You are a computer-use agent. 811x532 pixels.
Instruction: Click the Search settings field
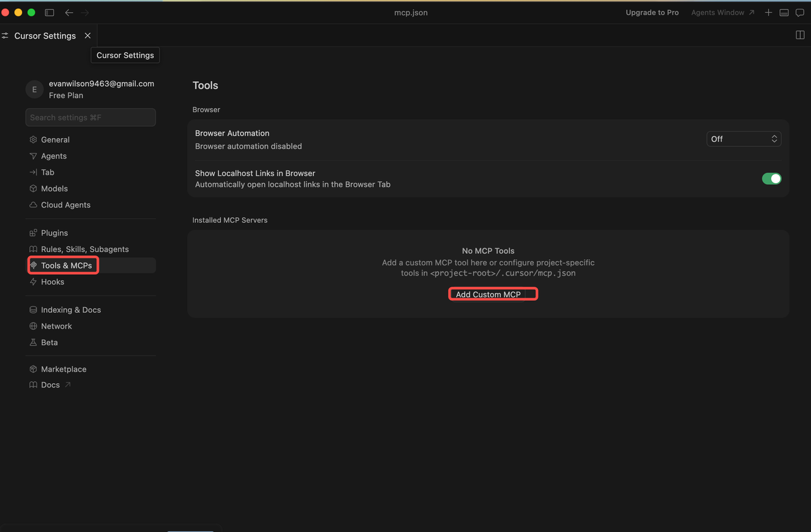tap(91, 117)
